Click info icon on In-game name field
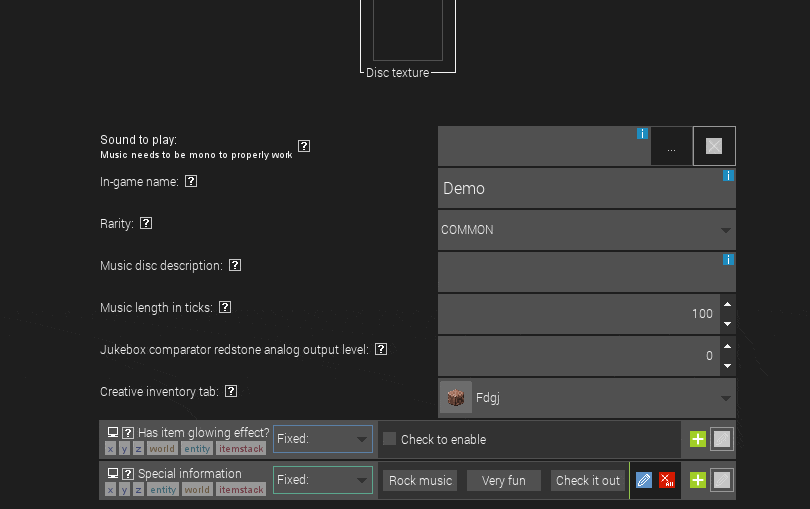Image resolution: width=810 pixels, height=509 pixels. click(x=728, y=176)
